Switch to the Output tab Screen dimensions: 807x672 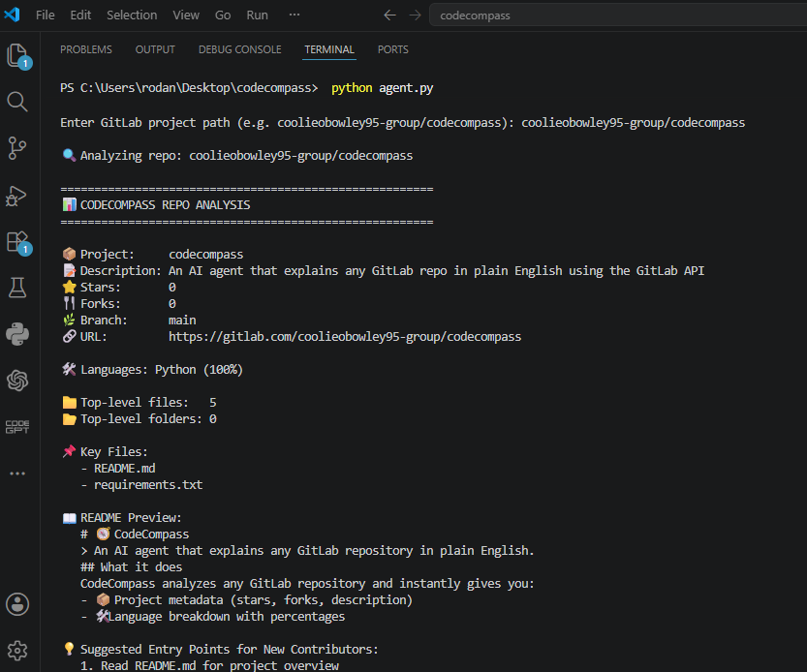click(x=155, y=49)
